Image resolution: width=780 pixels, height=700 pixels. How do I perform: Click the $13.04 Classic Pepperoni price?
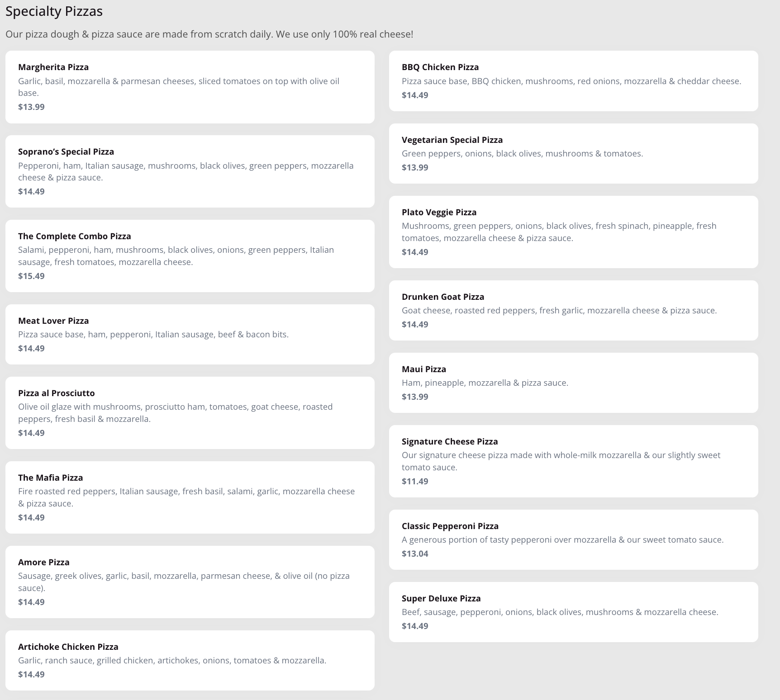point(415,553)
